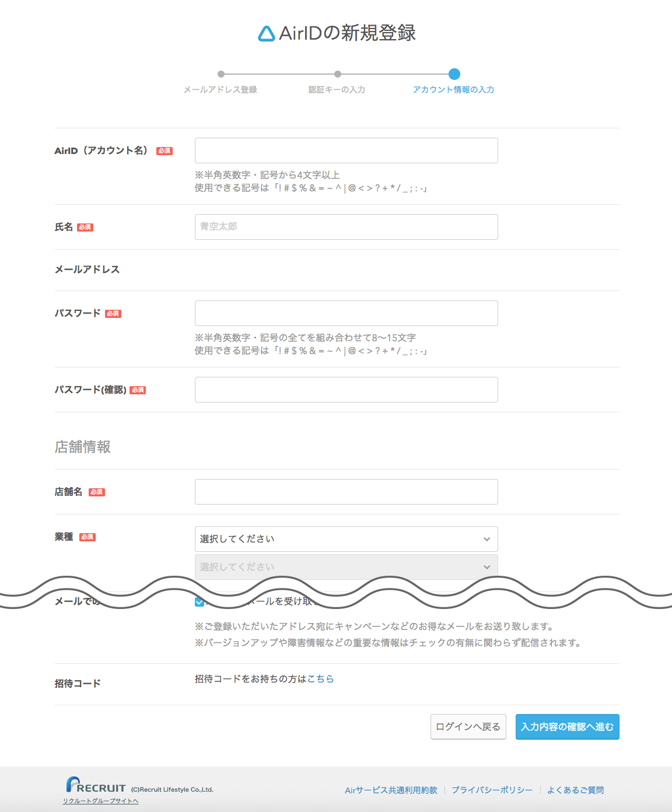Viewport: 672px width, 812px height.
Task: Open Airサービス共通利用約款 link
Action: 391,790
